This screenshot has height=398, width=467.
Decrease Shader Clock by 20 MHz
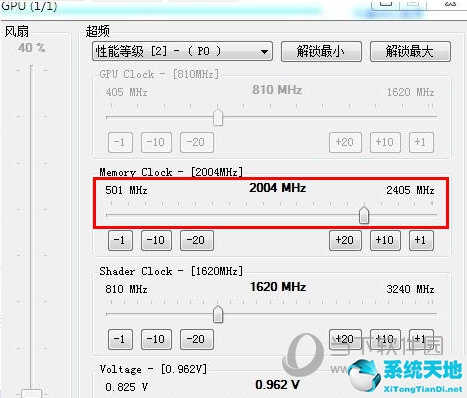[197, 339]
